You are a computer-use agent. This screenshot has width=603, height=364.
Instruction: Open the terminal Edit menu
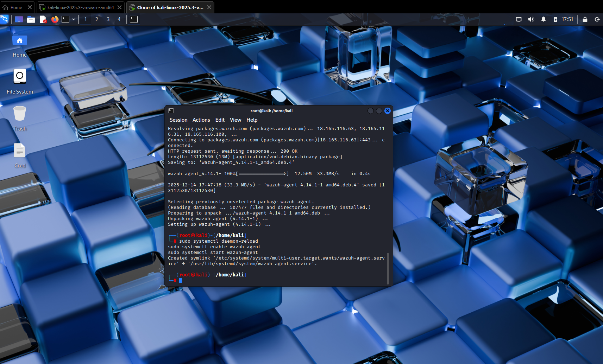pyautogui.click(x=220, y=120)
